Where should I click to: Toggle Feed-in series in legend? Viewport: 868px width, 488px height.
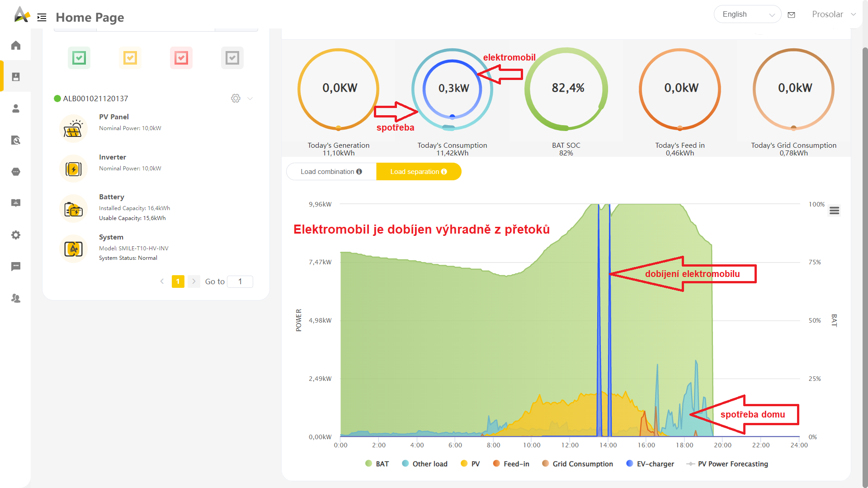(x=511, y=464)
